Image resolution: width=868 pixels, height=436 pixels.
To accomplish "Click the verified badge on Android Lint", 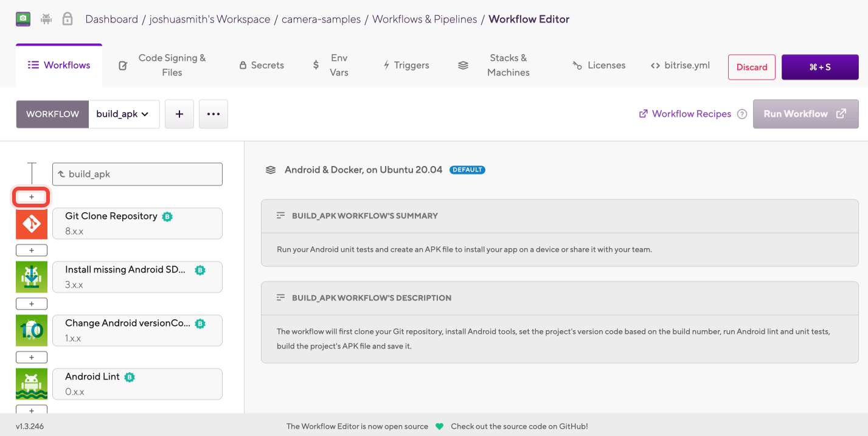I will click(130, 377).
